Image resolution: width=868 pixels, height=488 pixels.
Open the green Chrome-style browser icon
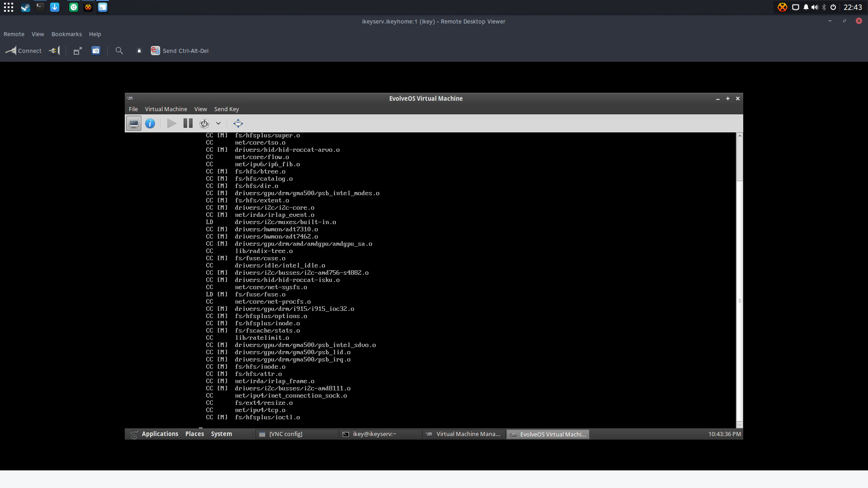(74, 7)
